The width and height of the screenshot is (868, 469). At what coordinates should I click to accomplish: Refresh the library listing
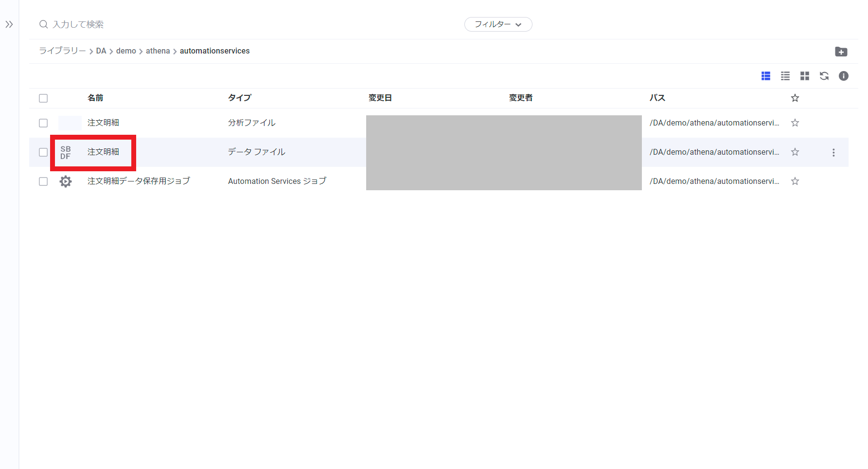(824, 76)
